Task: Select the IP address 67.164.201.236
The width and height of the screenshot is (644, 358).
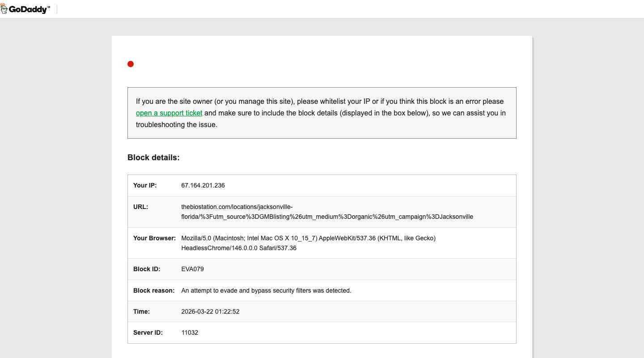Action: click(203, 185)
